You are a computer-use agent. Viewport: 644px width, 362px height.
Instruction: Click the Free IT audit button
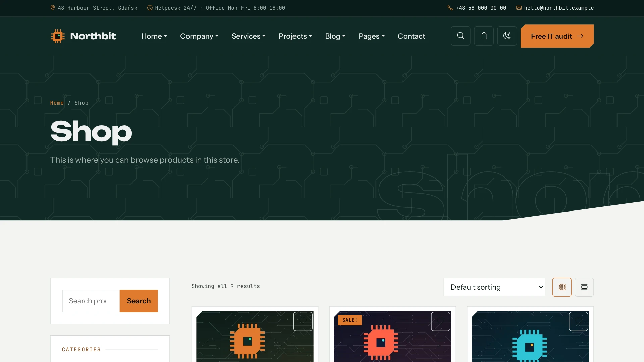557,36
